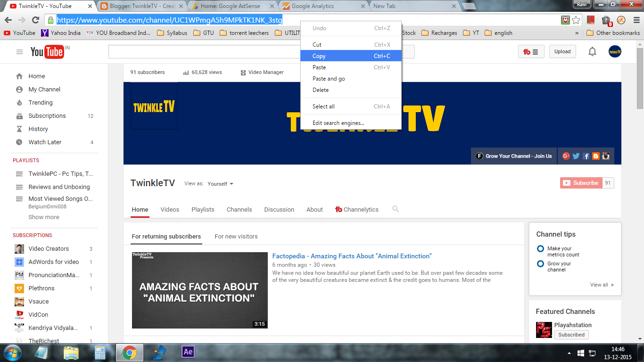Open the Calculator from the taskbar

[x=100, y=353]
